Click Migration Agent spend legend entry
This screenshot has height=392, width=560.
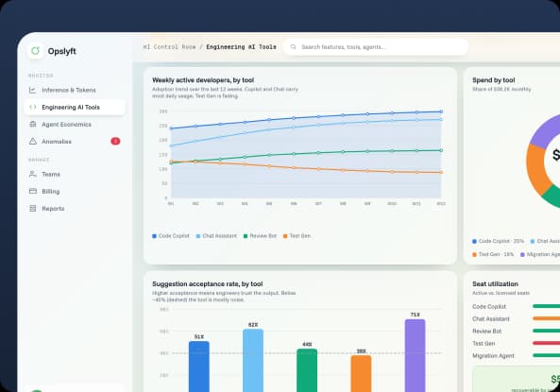pyautogui.click(x=540, y=254)
